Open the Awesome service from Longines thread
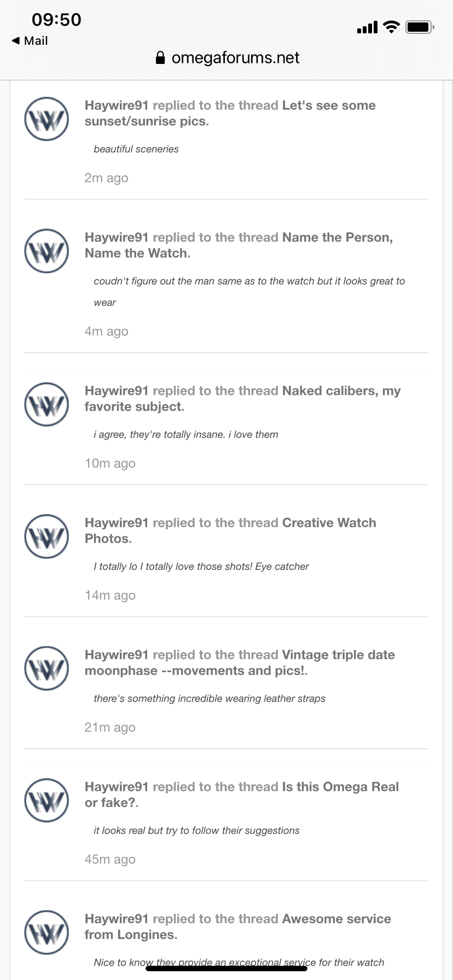The height and width of the screenshot is (980, 453). click(x=336, y=919)
